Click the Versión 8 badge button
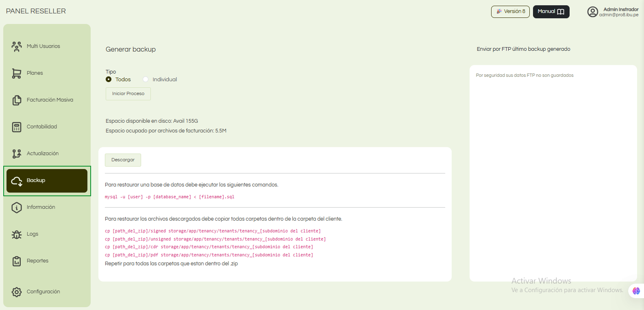This screenshot has height=310, width=644. [510, 12]
